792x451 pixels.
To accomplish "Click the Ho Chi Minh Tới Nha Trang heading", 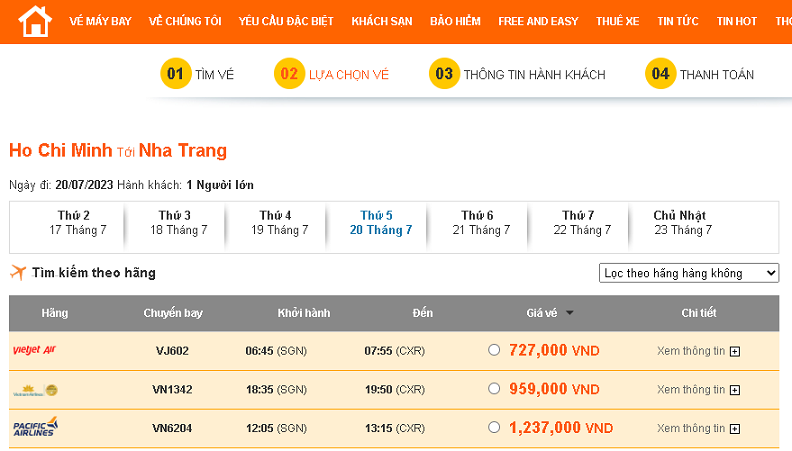I will click(x=118, y=151).
